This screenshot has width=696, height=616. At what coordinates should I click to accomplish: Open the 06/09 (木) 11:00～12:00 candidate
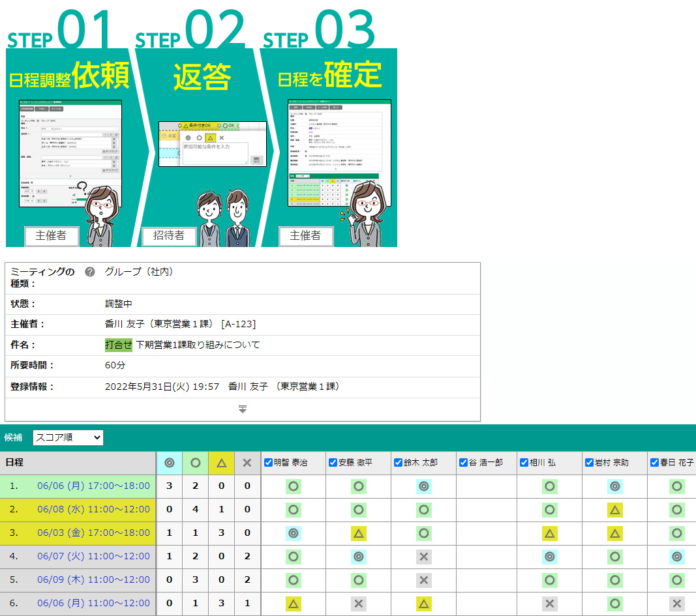(x=93, y=580)
